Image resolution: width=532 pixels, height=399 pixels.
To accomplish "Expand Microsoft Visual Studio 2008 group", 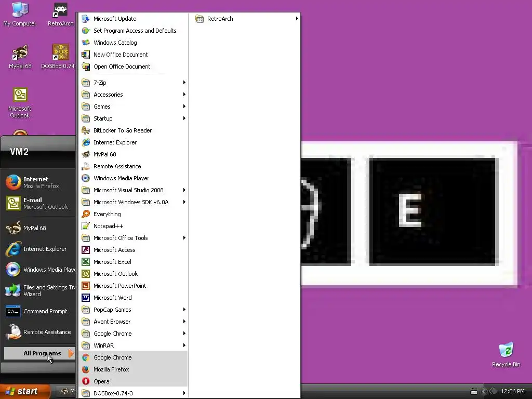I will click(134, 190).
